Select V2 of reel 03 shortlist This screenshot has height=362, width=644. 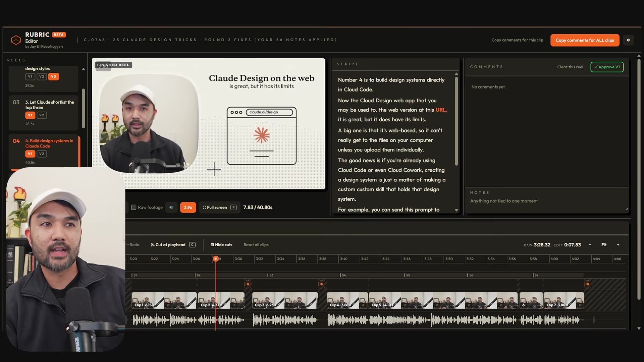coord(42,115)
